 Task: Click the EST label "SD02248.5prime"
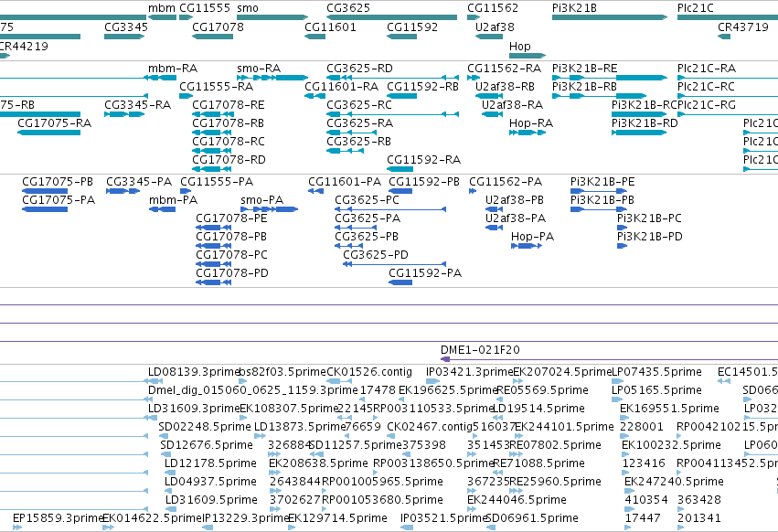(205, 427)
